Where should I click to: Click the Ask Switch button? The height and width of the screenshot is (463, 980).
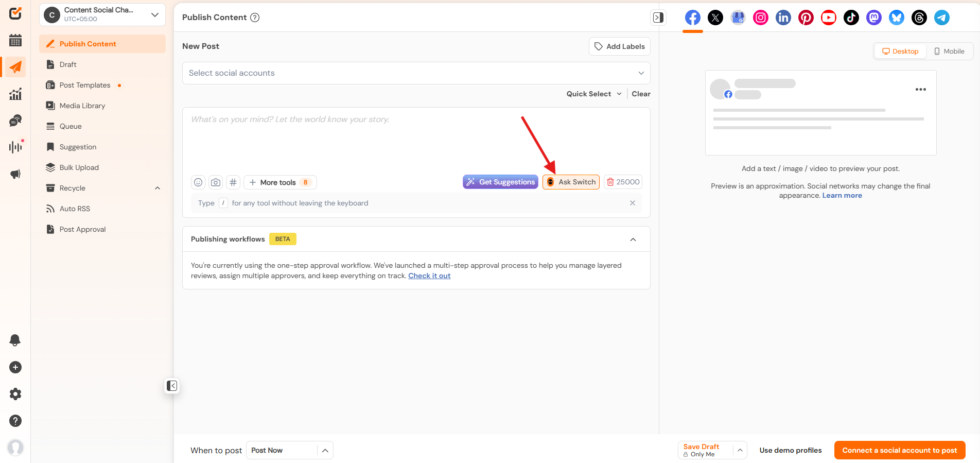571,182
